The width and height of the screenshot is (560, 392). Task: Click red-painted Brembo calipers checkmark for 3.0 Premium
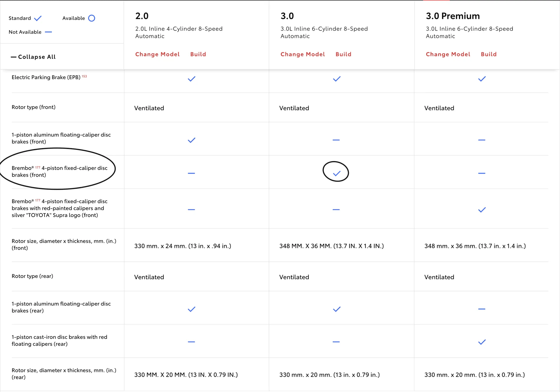click(482, 210)
